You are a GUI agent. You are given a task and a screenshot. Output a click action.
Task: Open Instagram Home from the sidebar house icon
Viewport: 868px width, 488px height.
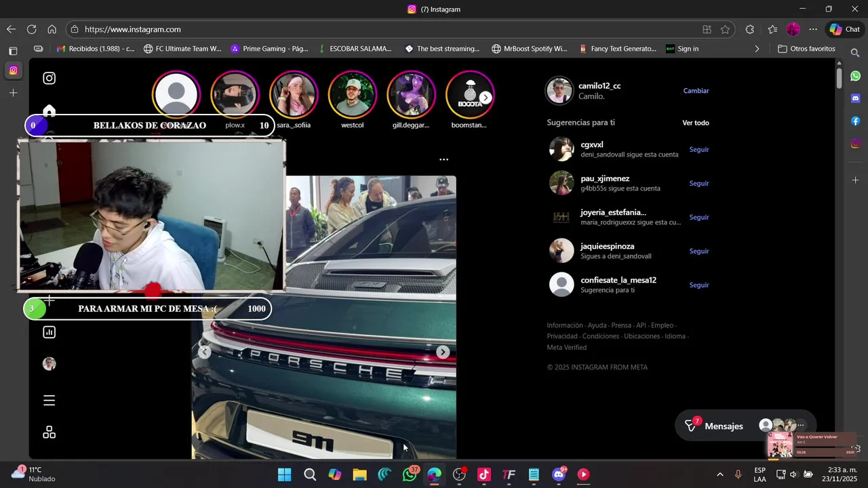tap(49, 110)
